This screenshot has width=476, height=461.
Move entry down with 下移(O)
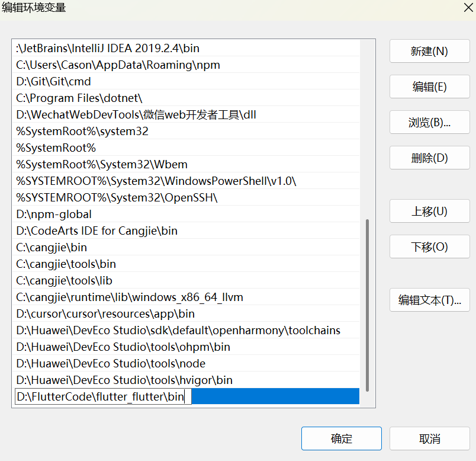click(x=430, y=246)
